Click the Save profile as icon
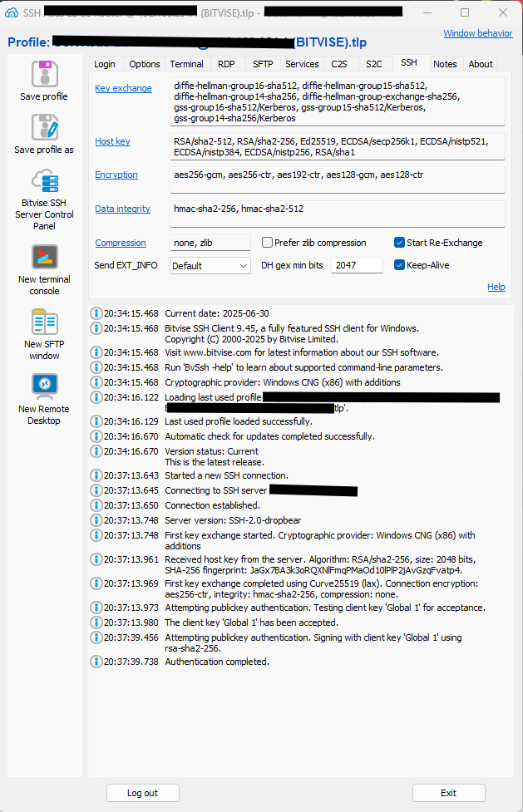Viewport: 523px width, 812px height. pos(44,127)
